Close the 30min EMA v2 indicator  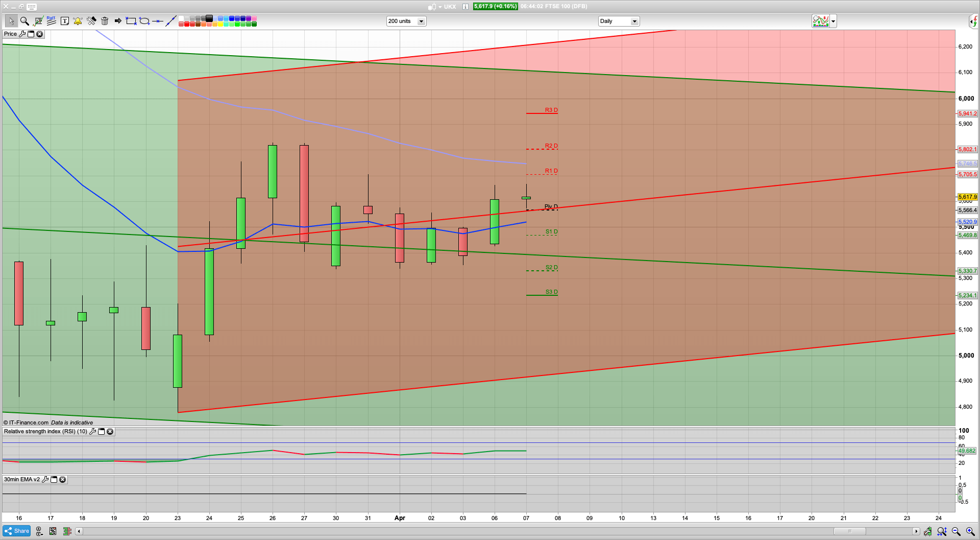point(62,480)
